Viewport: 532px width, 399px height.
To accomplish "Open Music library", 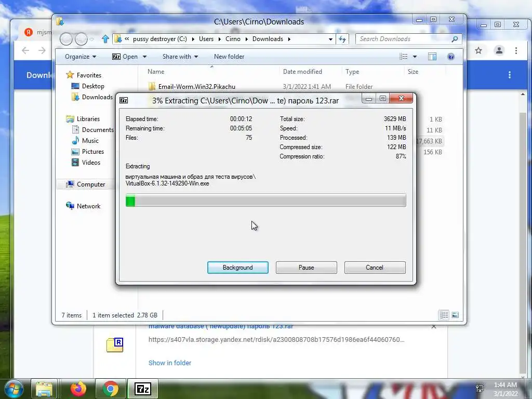I will tap(90, 140).
